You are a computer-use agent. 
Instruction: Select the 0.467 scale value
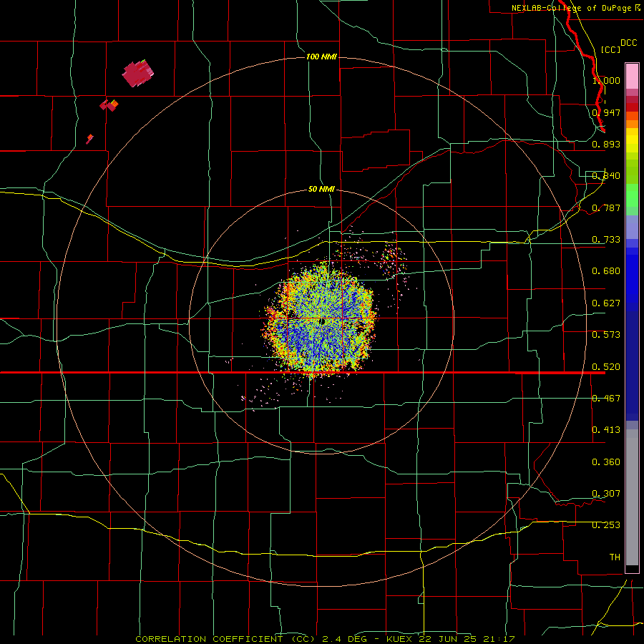pyautogui.click(x=606, y=399)
